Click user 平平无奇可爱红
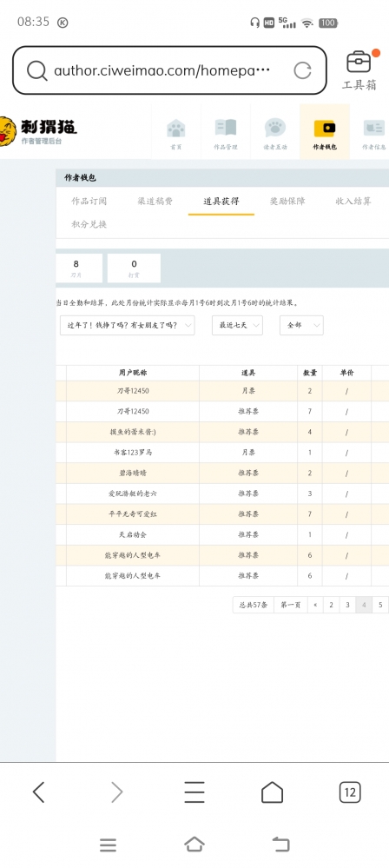The height and width of the screenshot is (868, 389). click(133, 514)
